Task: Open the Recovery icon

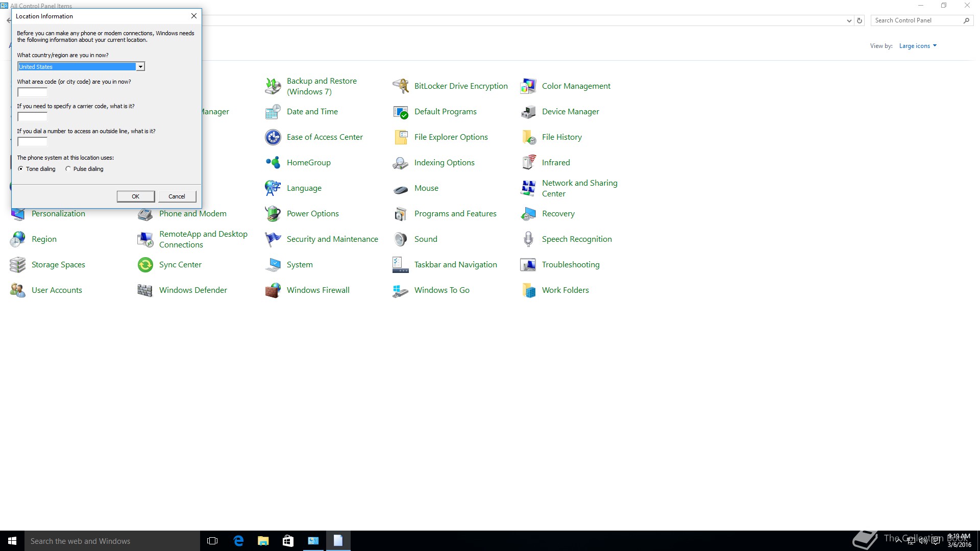Action: pos(528,214)
